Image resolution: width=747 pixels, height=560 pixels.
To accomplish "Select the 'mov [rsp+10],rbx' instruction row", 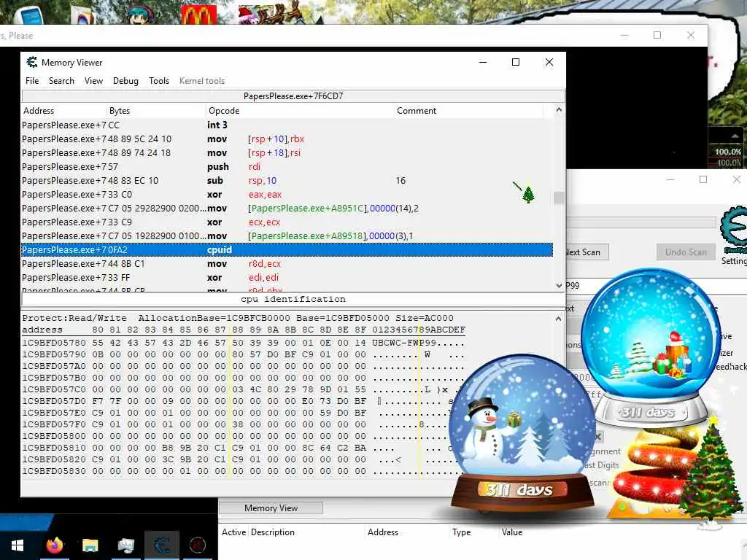I will [x=287, y=139].
